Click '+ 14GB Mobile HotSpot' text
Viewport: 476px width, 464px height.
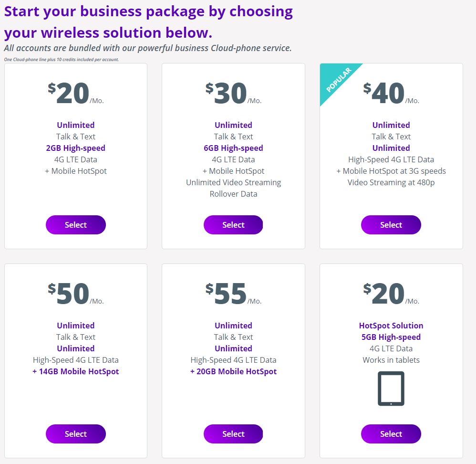click(x=75, y=371)
